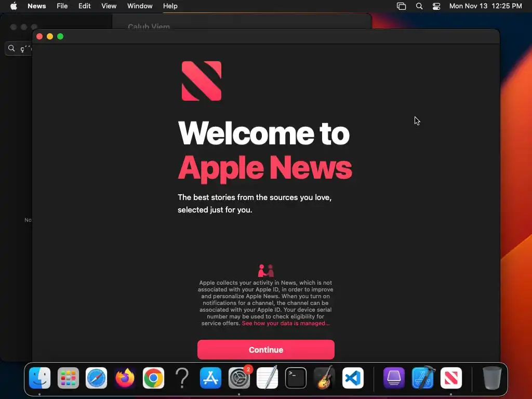Click the Continue button
The image size is (532, 399).
click(x=265, y=350)
